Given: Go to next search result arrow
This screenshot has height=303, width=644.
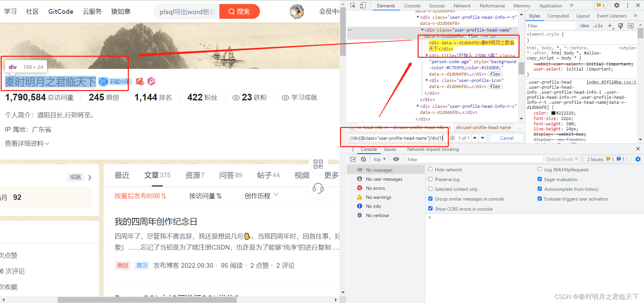Looking at the screenshot, I should [482, 138].
